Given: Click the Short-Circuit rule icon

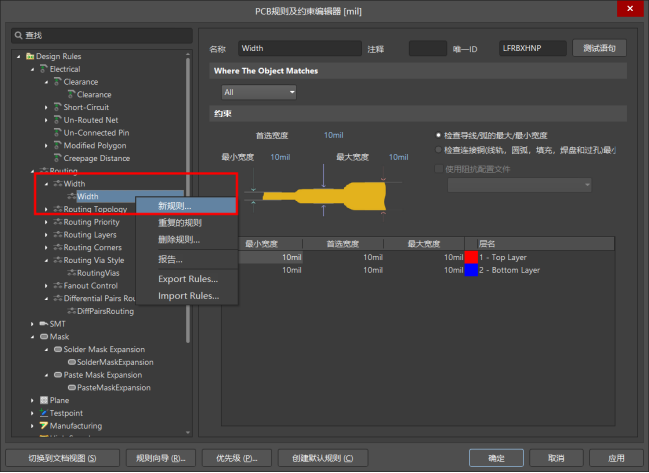Looking at the screenshot, I should click(x=57, y=107).
